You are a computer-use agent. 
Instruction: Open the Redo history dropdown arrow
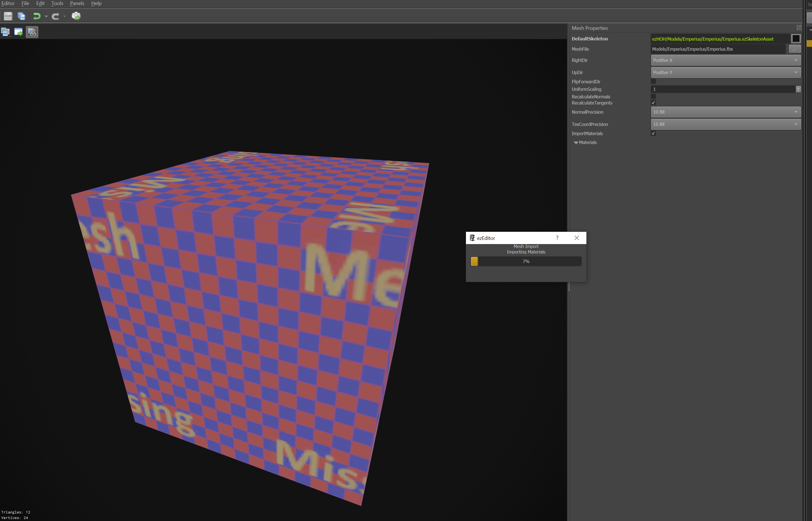pyautogui.click(x=65, y=16)
